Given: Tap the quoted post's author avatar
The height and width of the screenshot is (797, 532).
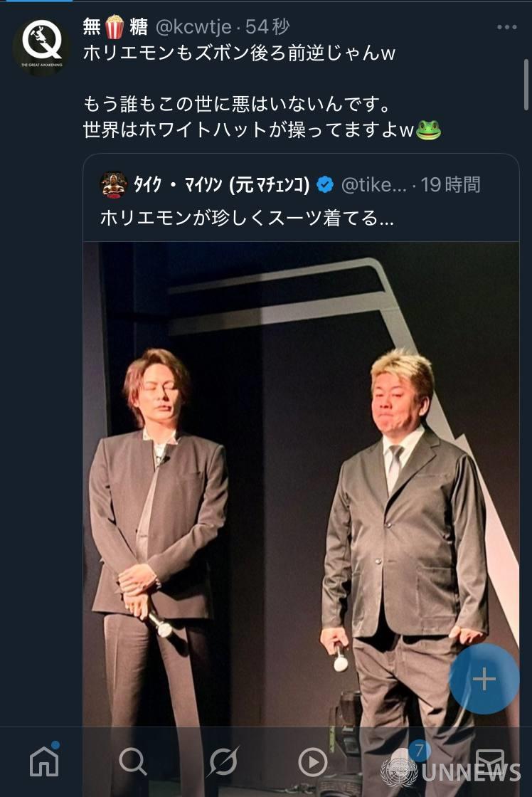Looking at the screenshot, I should pyautogui.click(x=114, y=185).
